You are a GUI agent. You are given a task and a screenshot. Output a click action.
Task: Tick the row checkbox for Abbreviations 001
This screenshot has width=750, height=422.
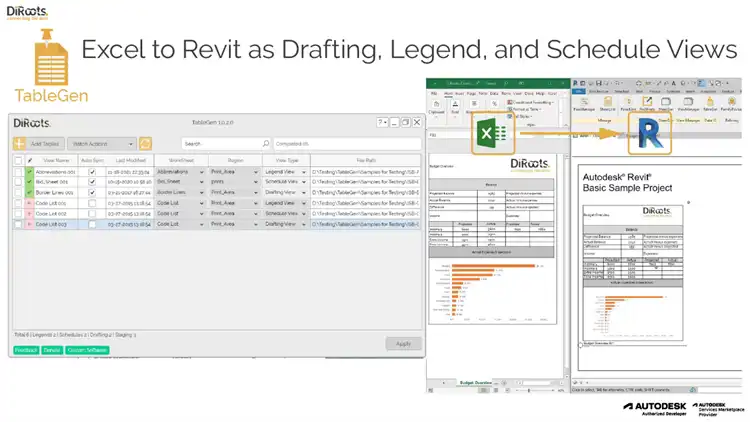(x=18, y=171)
